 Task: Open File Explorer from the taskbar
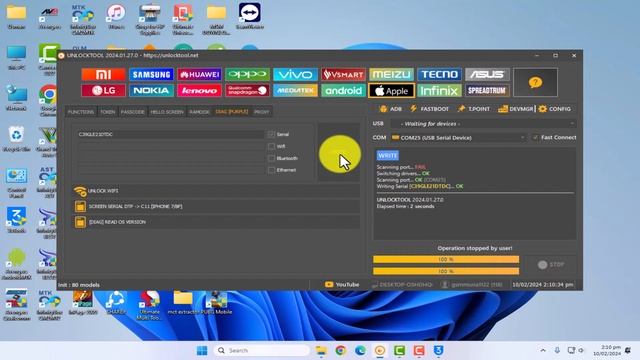click(x=321, y=351)
